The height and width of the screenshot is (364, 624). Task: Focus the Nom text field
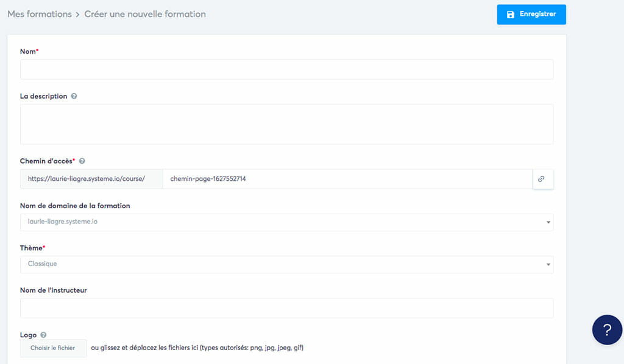click(286, 69)
